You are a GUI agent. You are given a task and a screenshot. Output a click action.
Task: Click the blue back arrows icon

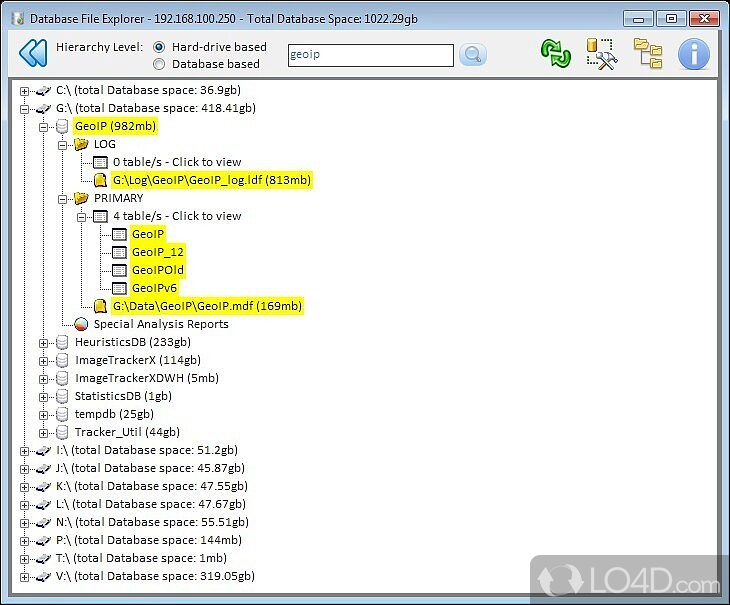[x=33, y=54]
